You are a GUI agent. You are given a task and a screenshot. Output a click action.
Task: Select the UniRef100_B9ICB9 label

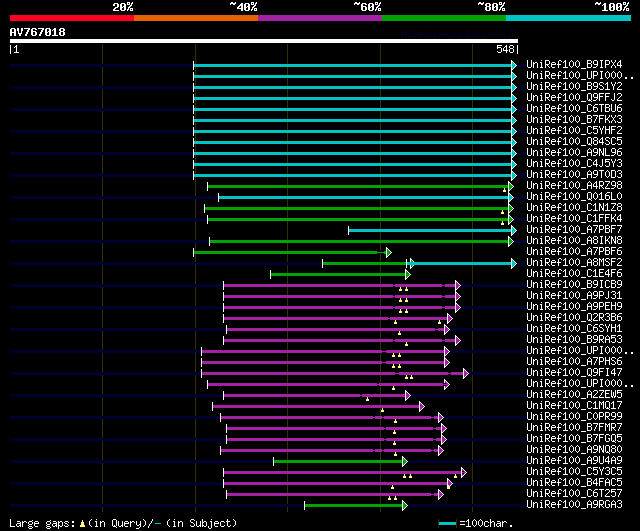point(574,285)
